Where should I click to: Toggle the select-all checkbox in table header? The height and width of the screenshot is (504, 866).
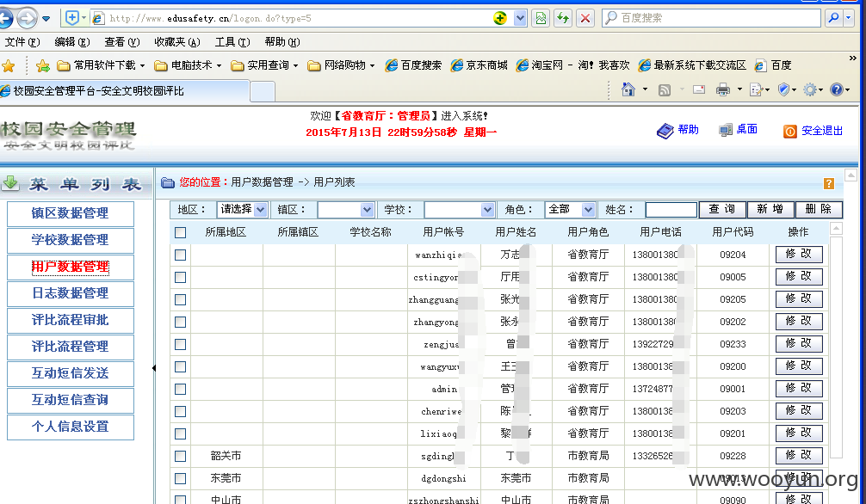click(180, 232)
